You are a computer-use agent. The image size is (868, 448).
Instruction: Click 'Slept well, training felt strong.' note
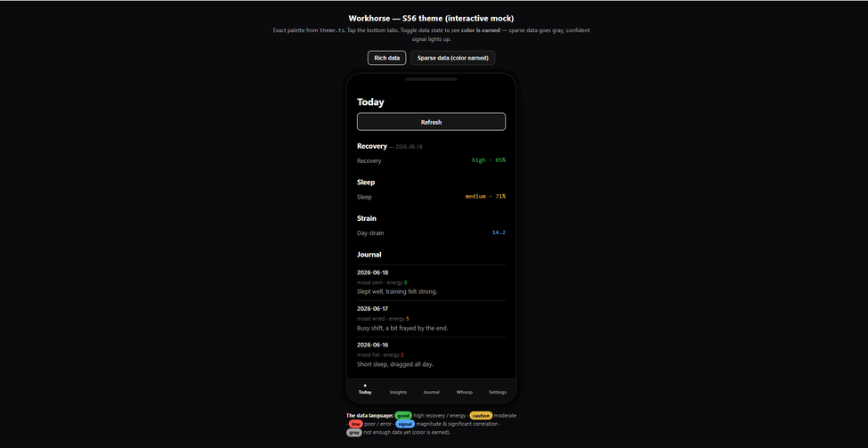click(x=397, y=291)
